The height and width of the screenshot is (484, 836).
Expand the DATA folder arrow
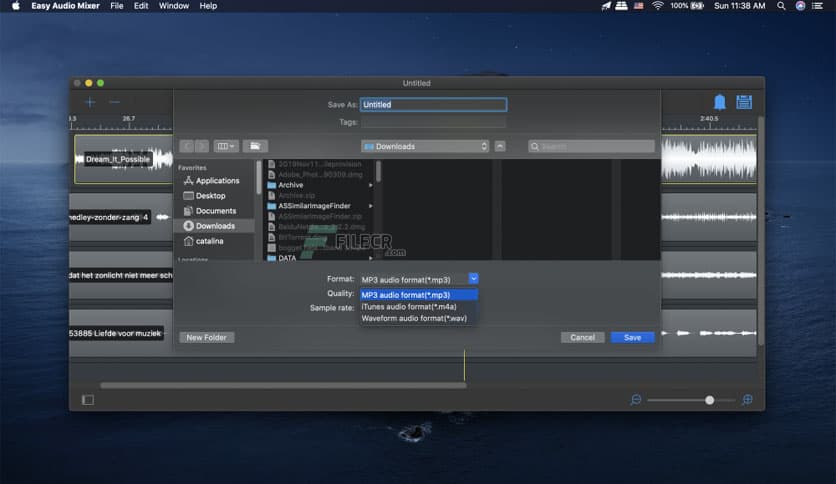coord(370,258)
